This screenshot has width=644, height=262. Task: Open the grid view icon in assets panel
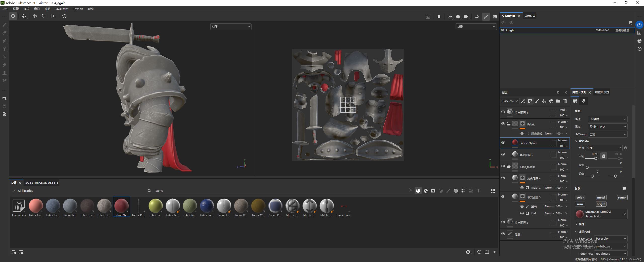pos(493,191)
